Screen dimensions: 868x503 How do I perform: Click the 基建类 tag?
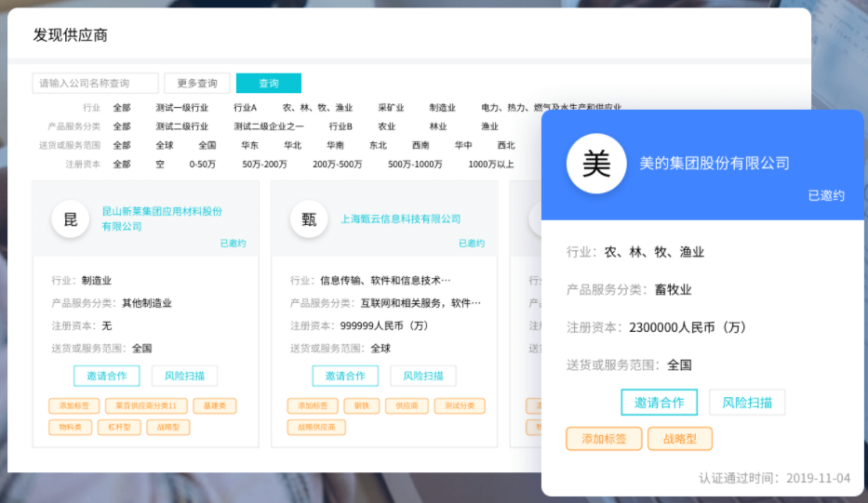tap(214, 405)
